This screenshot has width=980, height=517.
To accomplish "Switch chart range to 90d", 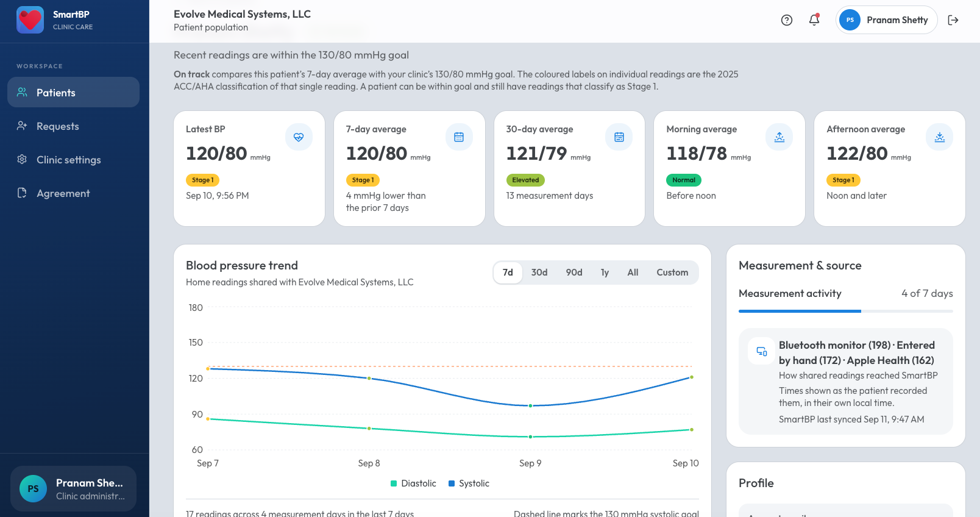I will pyautogui.click(x=574, y=273).
